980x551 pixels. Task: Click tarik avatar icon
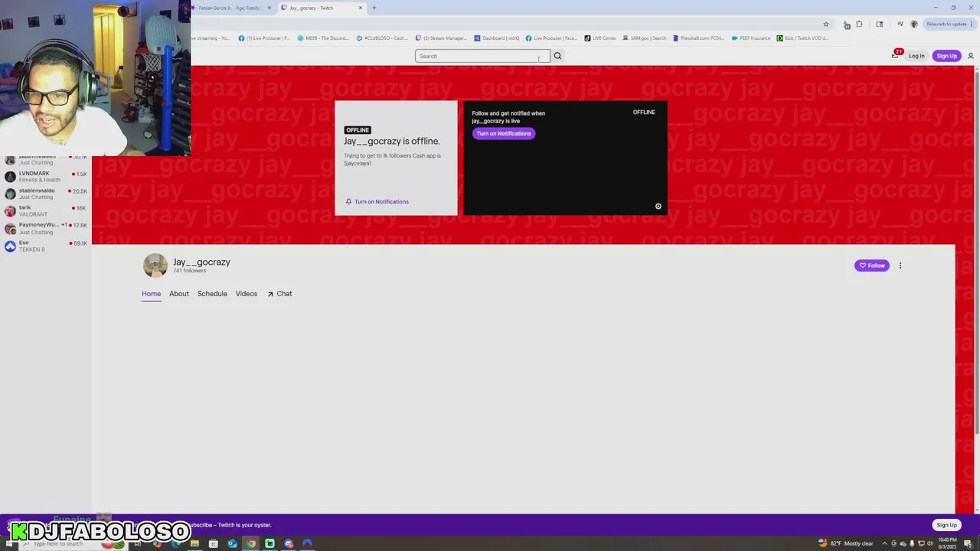10,211
